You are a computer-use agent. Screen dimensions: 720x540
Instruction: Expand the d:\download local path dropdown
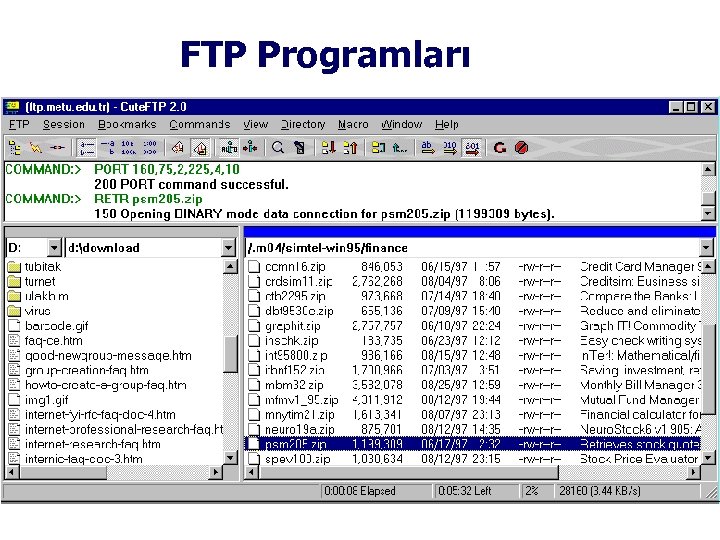pos(228,248)
